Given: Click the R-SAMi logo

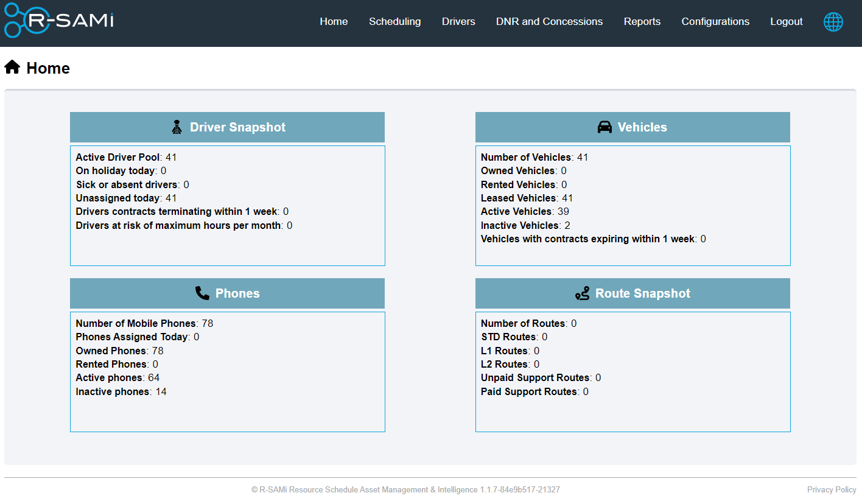Looking at the screenshot, I should (58, 21).
